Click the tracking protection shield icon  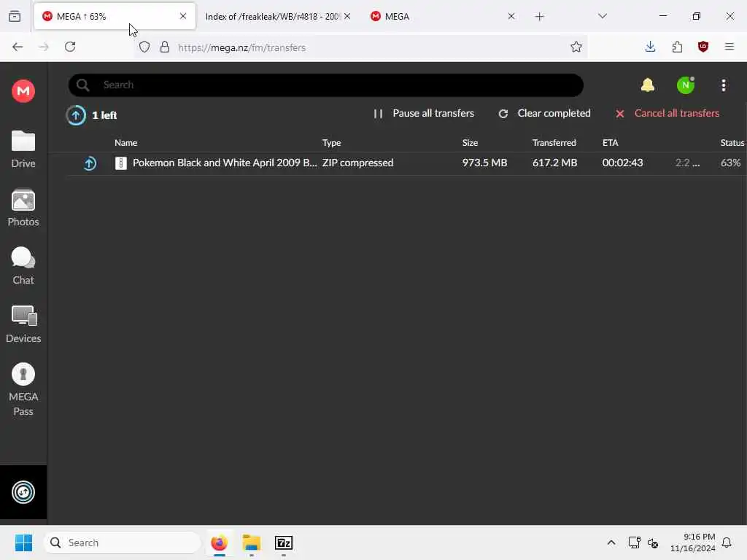click(x=144, y=47)
